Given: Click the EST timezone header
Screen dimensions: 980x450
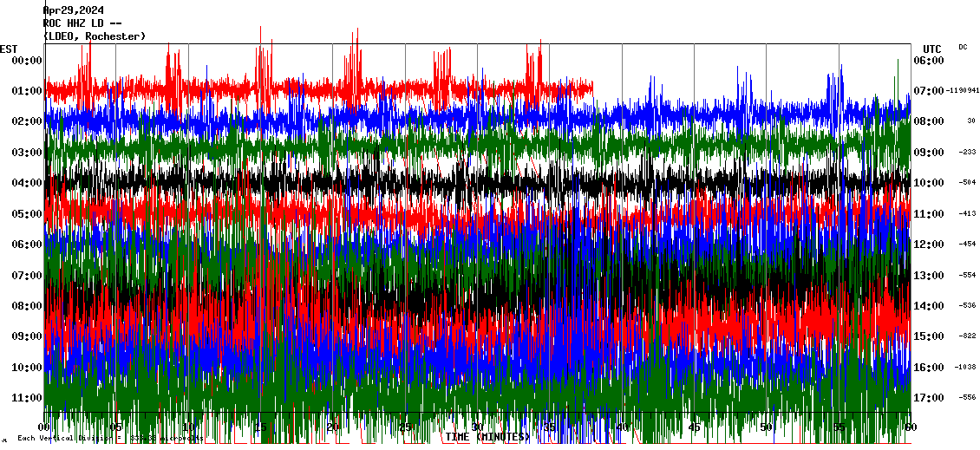Looking at the screenshot, I should [9, 49].
